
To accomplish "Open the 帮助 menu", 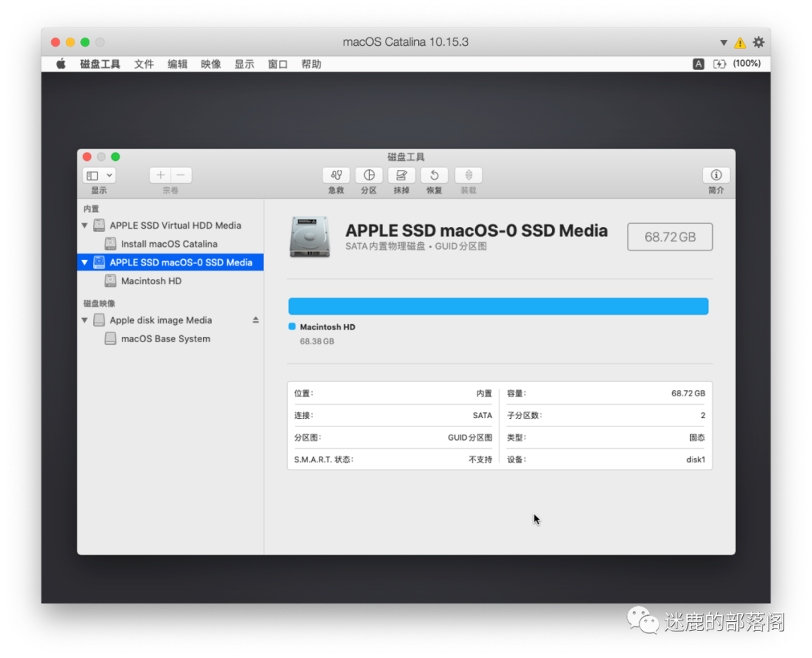I will pos(311,64).
